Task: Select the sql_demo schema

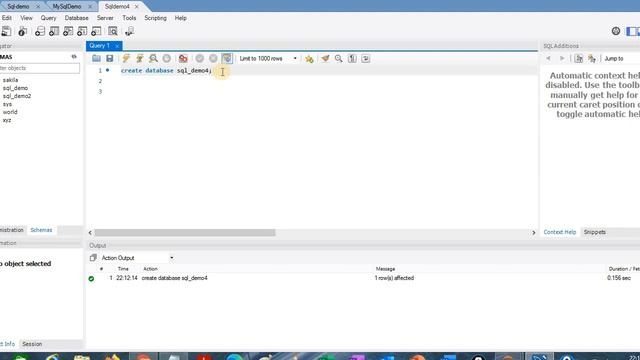Action: coord(15,88)
